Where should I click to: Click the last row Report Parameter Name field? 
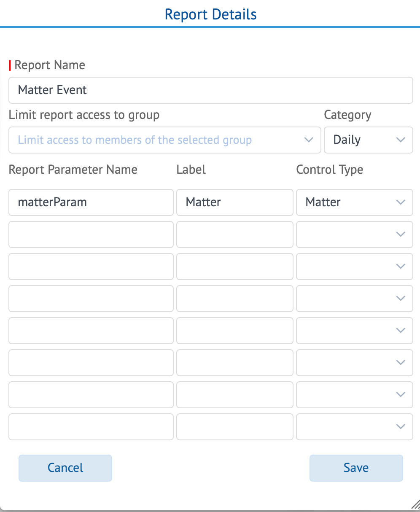(x=91, y=427)
